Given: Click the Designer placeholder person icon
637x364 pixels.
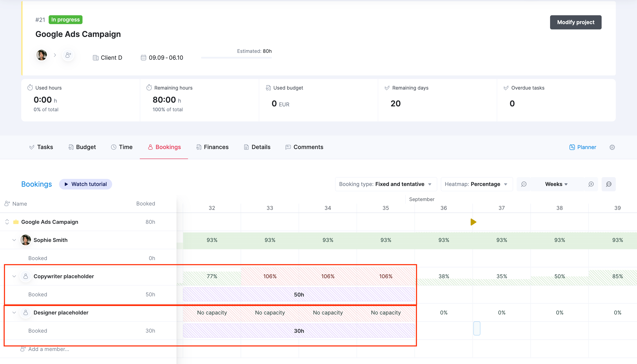Looking at the screenshot, I should pyautogui.click(x=26, y=312).
